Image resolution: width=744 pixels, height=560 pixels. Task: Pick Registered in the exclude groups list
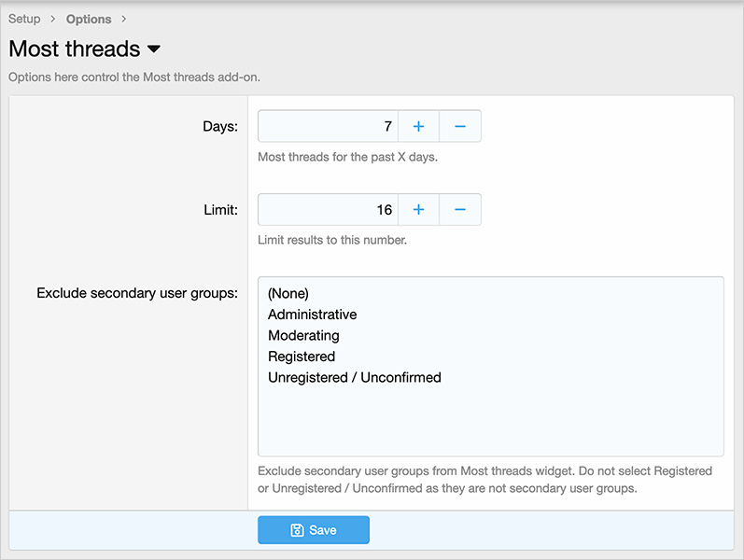tap(301, 357)
